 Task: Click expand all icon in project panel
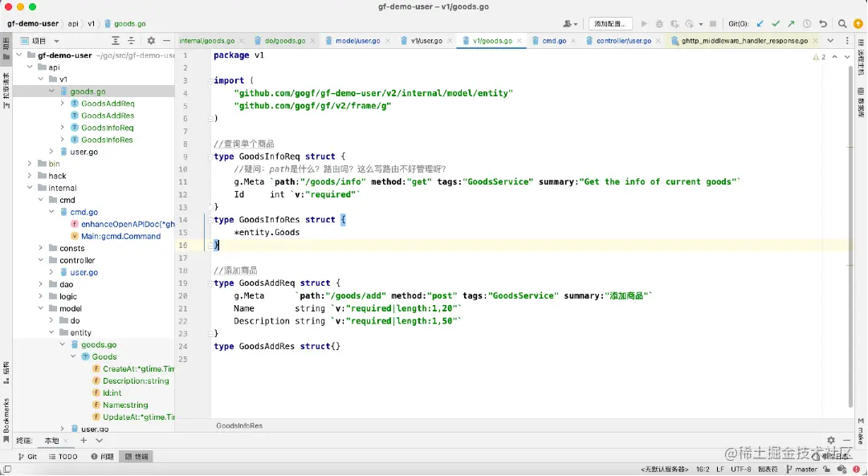pos(115,41)
